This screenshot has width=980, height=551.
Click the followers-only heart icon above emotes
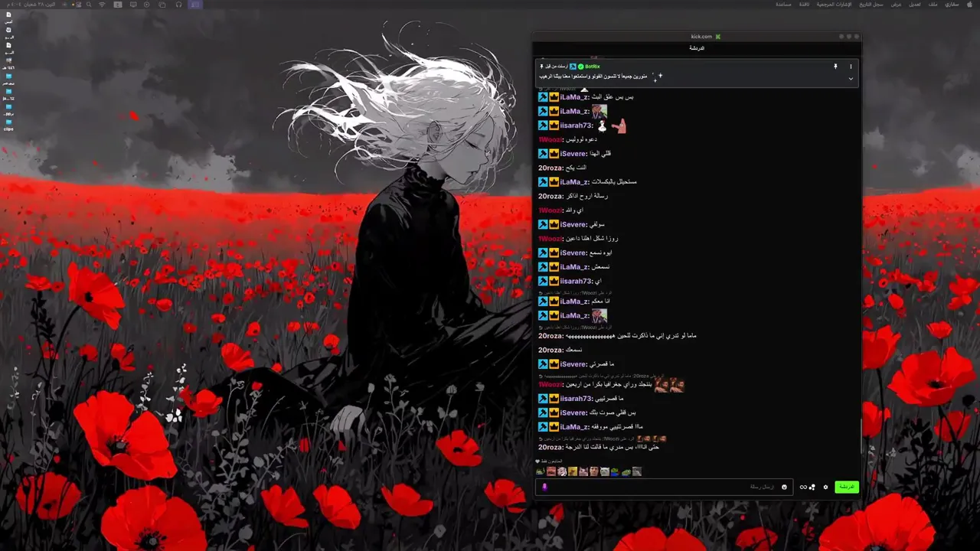(537, 461)
